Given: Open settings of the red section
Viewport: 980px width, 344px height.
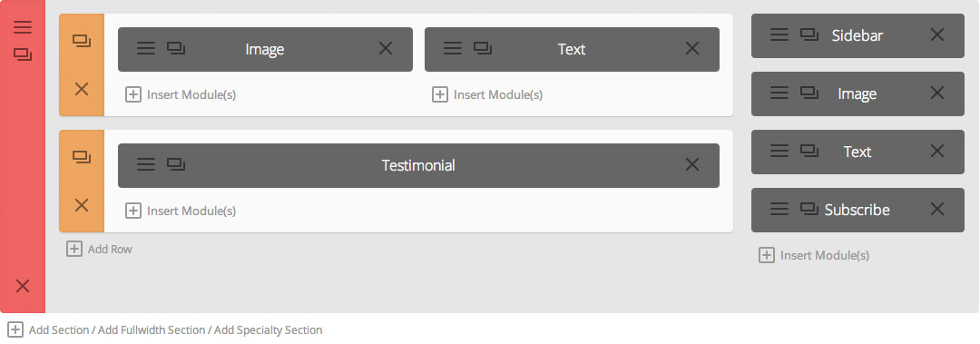Looking at the screenshot, I should (x=23, y=27).
